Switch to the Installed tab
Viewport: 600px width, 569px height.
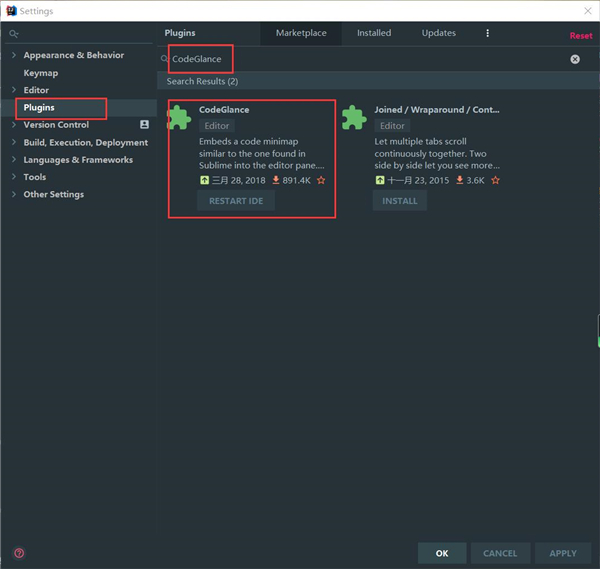point(374,33)
